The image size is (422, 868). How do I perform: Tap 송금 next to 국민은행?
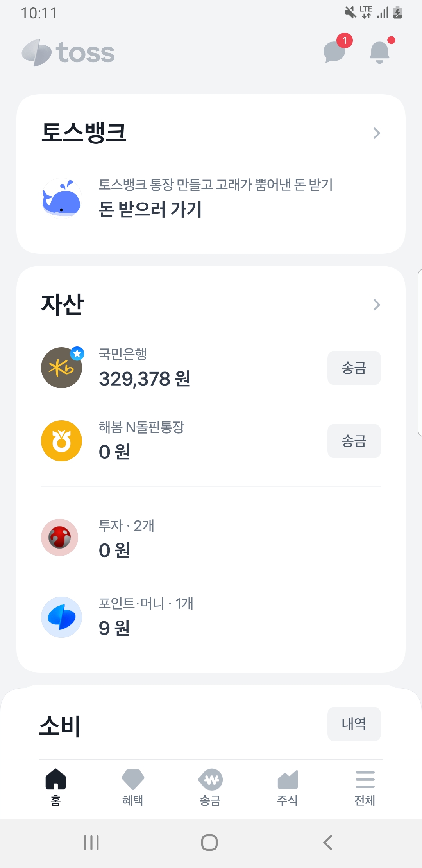point(354,368)
